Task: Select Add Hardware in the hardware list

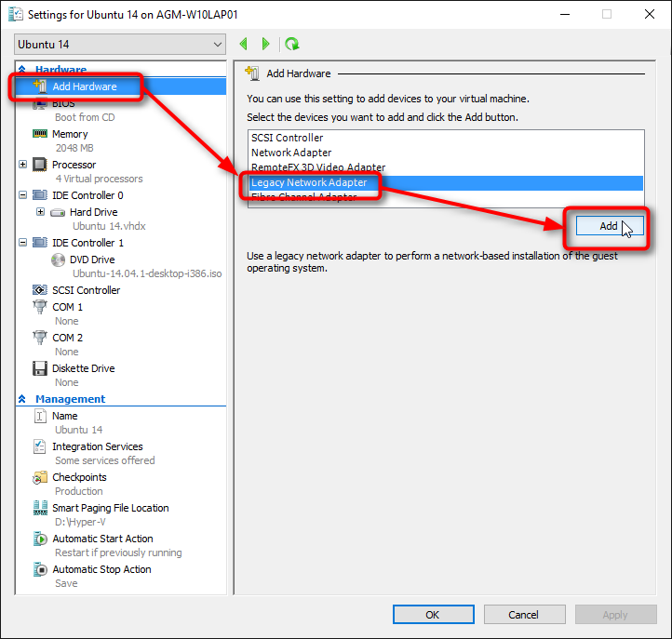Action: coord(120,87)
